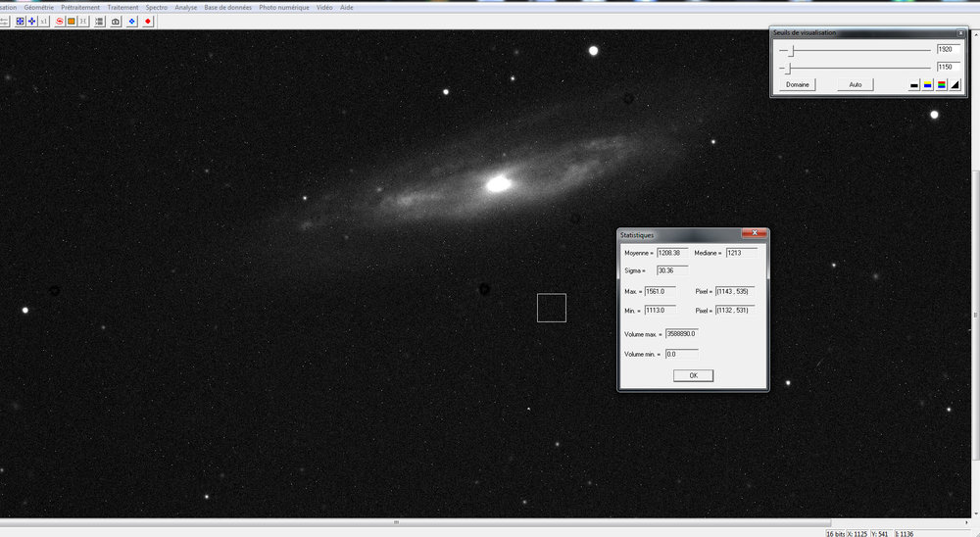Screen dimensions: 980x537
Task: Open the Vidéo menu
Action: [x=324, y=8]
